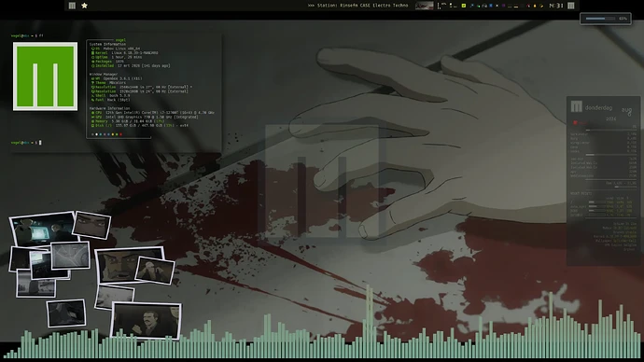This screenshot has width=644, height=362.
Task: Click the aug month text in conky
Action: pyautogui.click(x=626, y=110)
